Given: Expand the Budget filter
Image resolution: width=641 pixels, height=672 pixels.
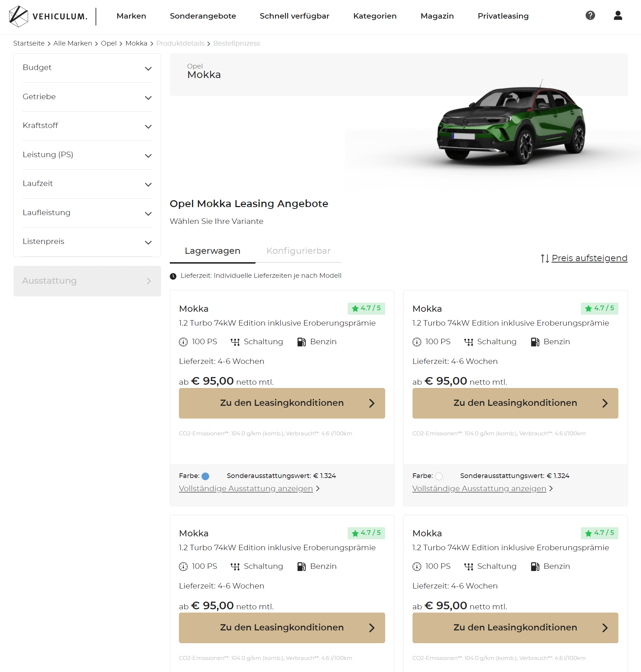Looking at the screenshot, I should point(87,68).
